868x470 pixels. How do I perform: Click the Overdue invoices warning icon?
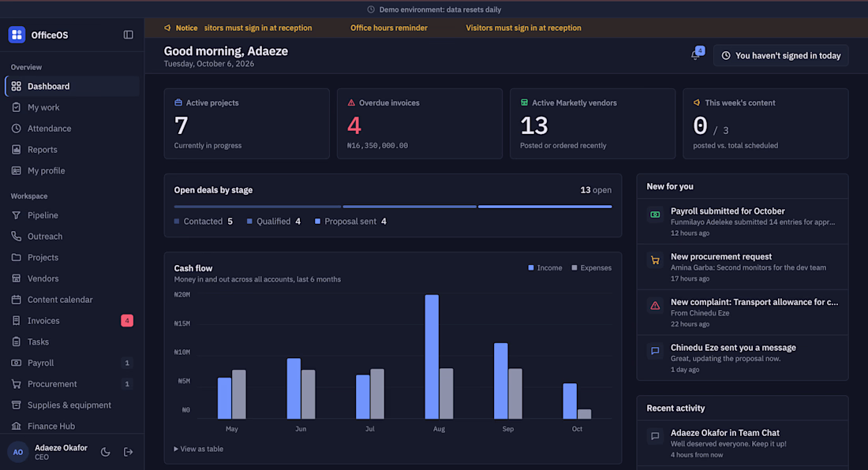351,103
